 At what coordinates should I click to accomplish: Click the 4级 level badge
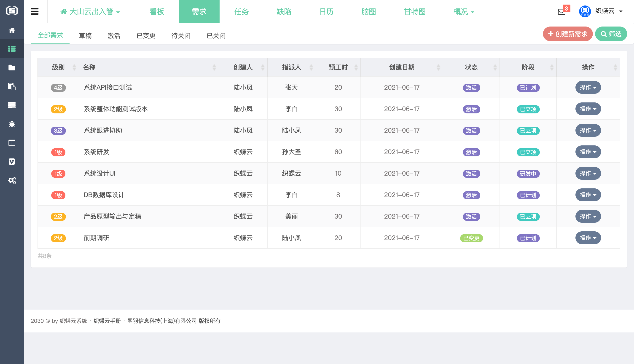pyautogui.click(x=58, y=88)
